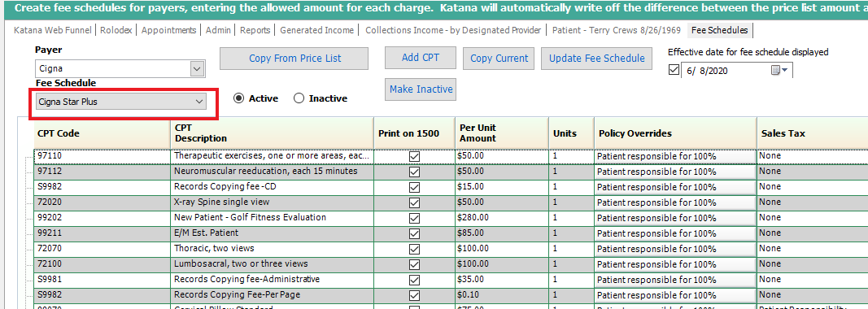Toggle Print on 1500 for Records Copying fee-Administrative
The height and width of the screenshot is (309, 868).
tap(414, 281)
